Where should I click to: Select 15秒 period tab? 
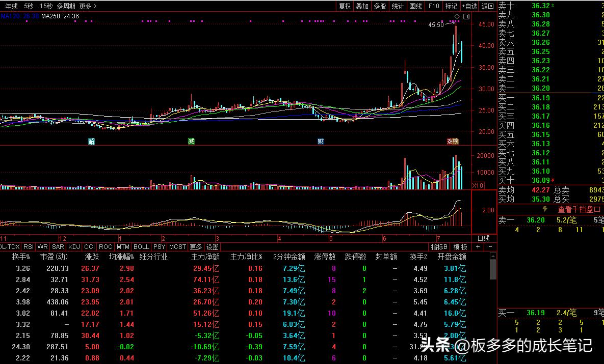tap(46, 6)
